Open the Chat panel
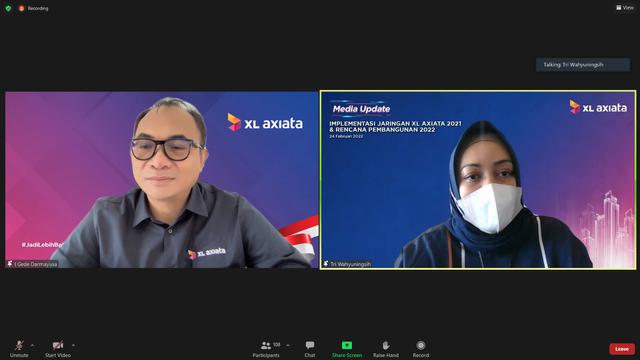 point(310,349)
